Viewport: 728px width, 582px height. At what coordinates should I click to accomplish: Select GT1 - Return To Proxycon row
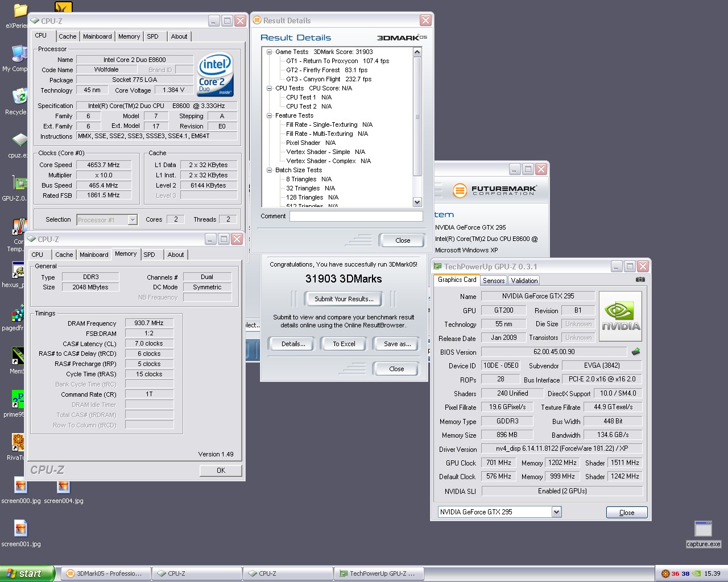coord(338,61)
